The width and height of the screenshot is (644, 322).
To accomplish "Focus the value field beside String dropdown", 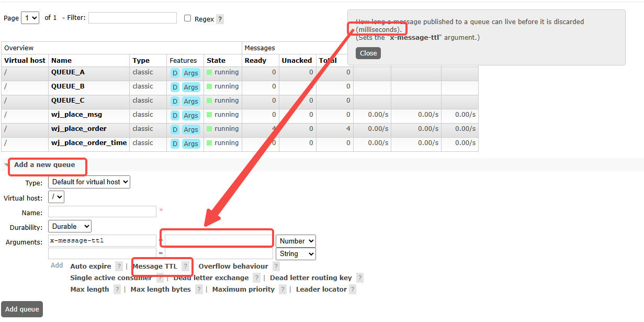I will (x=219, y=253).
